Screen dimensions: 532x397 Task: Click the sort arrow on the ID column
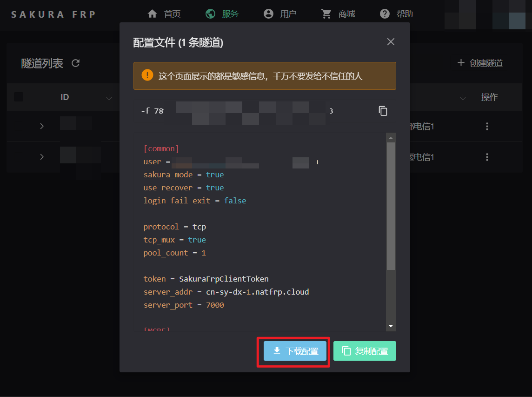pos(109,97)
